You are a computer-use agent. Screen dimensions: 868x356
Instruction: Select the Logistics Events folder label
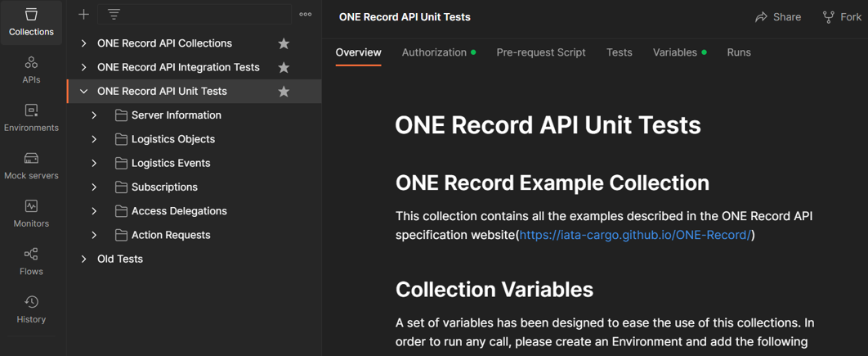tap(171, 163)
